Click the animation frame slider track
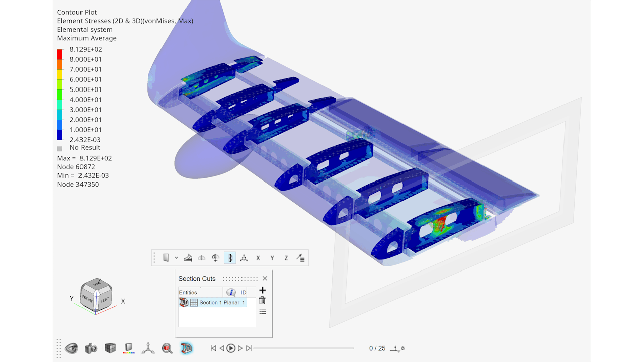644x362 pixels. pos(303,348)
